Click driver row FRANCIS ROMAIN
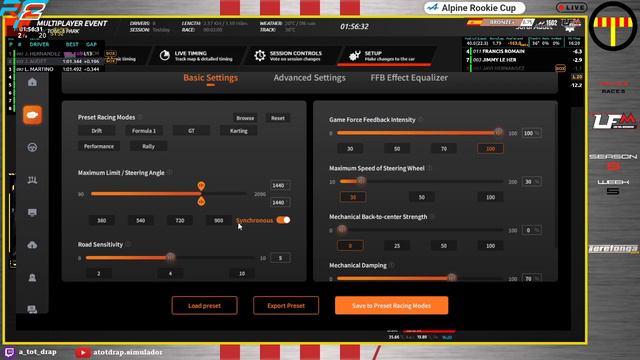Screen dimensions: 640x360 [x=524, y=51]
